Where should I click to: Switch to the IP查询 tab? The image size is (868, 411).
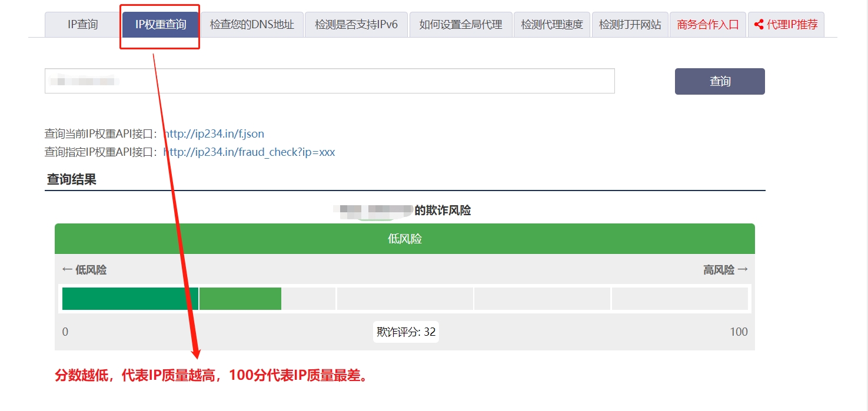pos(83,25)
